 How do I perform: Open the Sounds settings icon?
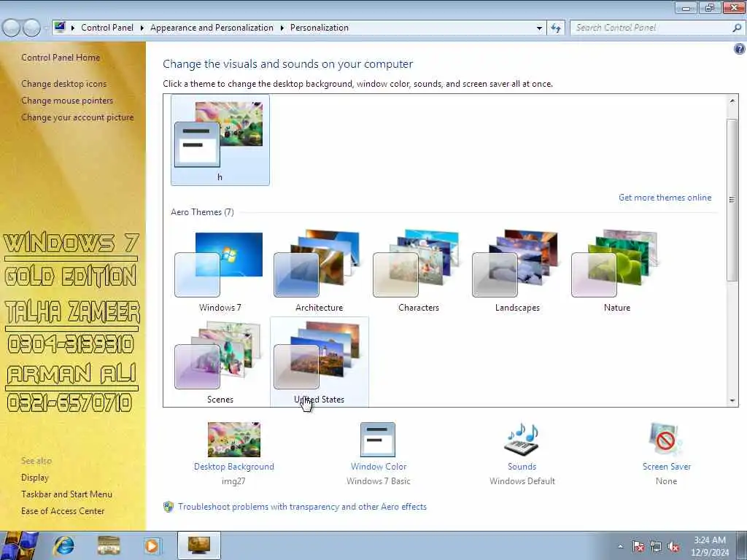click(x=522, y=439)
